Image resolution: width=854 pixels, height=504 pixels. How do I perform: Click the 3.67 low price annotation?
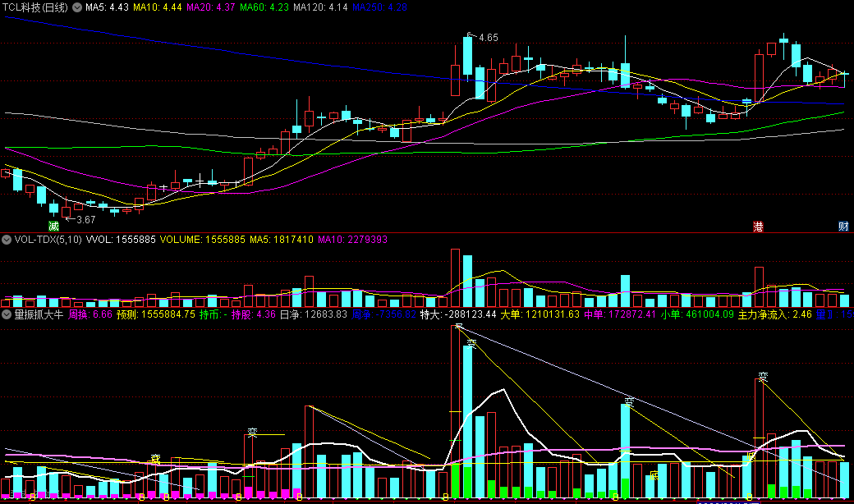click(x=86, y=220)
